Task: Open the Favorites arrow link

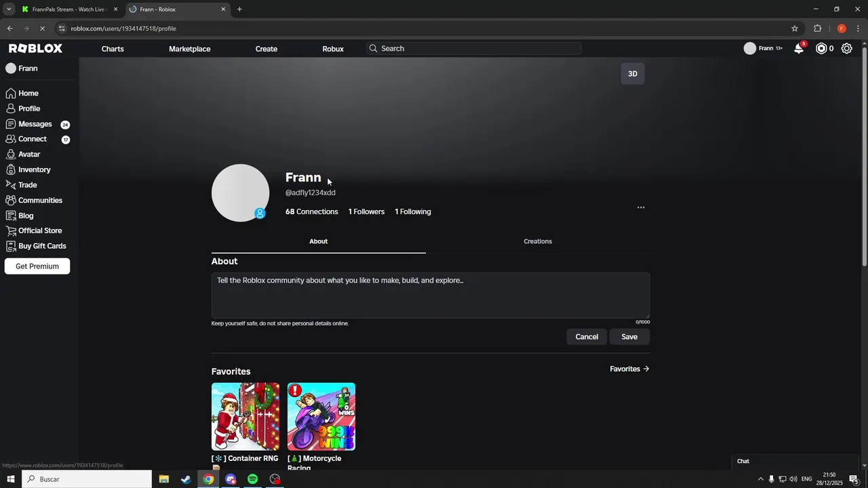Action: pyautogui.click(x=629, y=369)
